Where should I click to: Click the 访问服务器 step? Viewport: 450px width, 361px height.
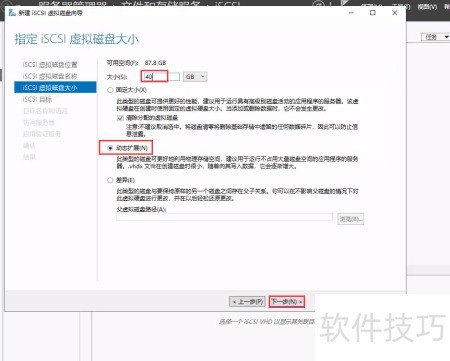click(x=39, y=123)
